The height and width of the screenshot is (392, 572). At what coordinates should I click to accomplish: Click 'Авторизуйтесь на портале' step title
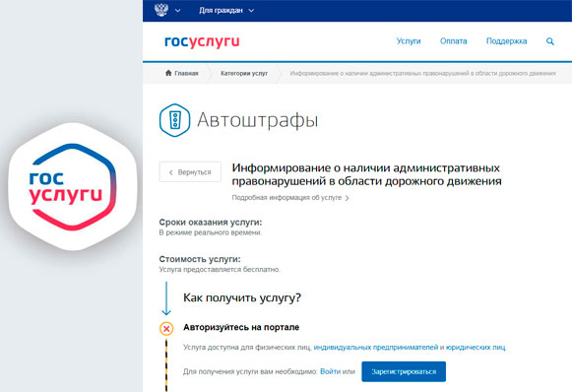pyautogui.click(x=241, y=327)
